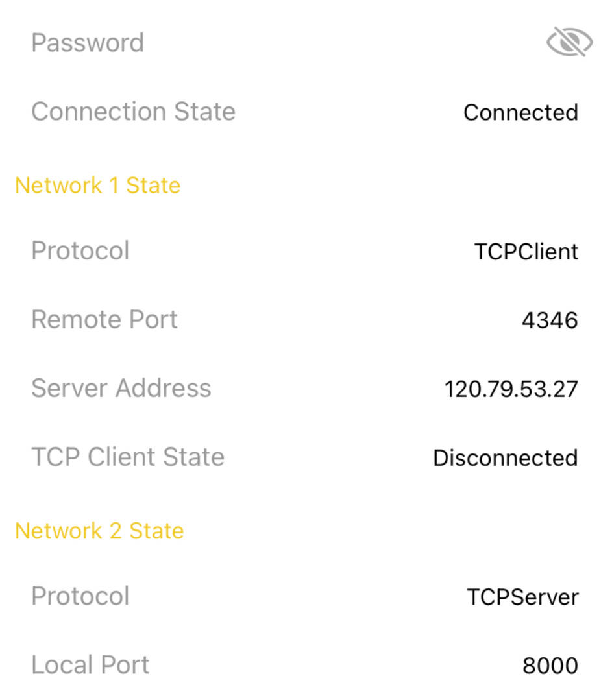Tap the Remote Port label
The width and height of the screenshot is (612, 700).
click(x=104, y=319)
